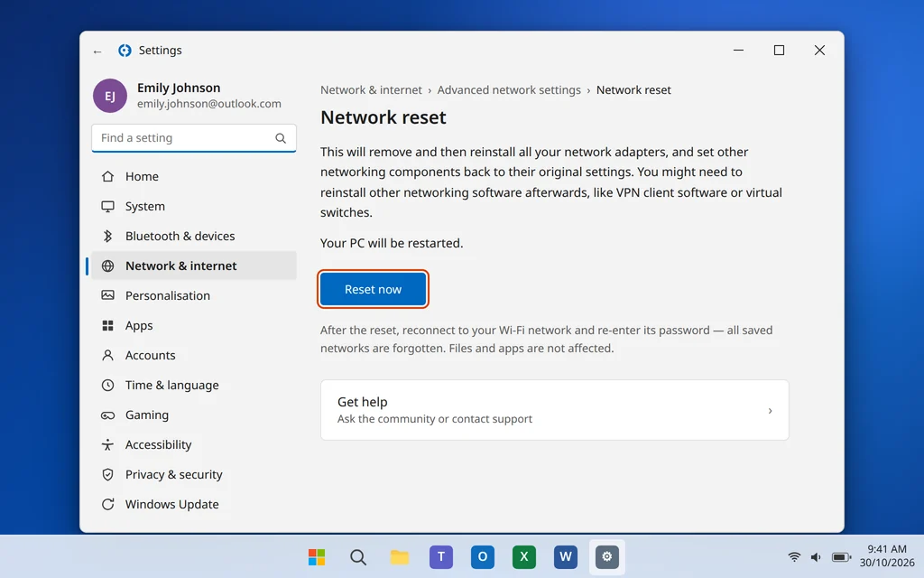Click the Personalisation picture icon
The image size is (924, 578).
[x=107, y=295]
